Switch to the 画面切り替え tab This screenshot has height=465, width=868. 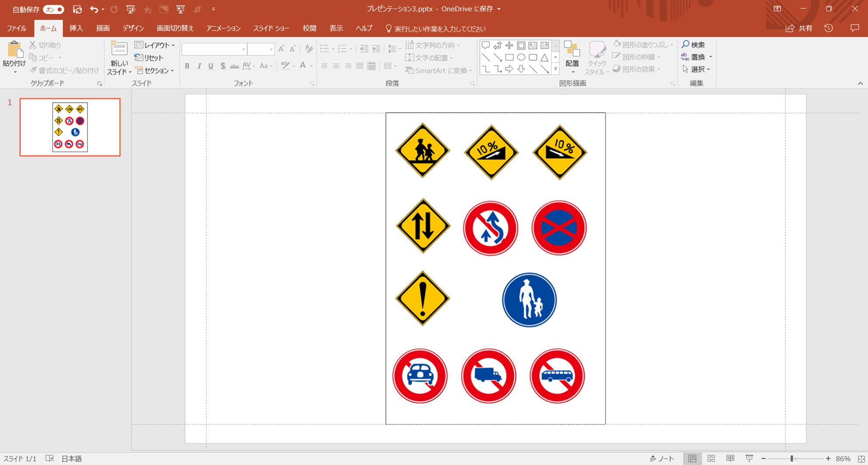(175, 28)
